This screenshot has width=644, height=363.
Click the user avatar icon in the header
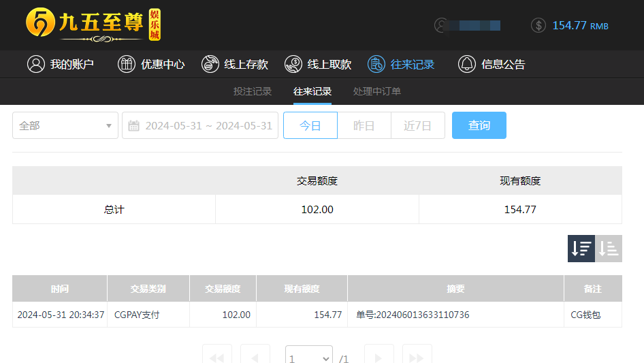pos(440,25)
